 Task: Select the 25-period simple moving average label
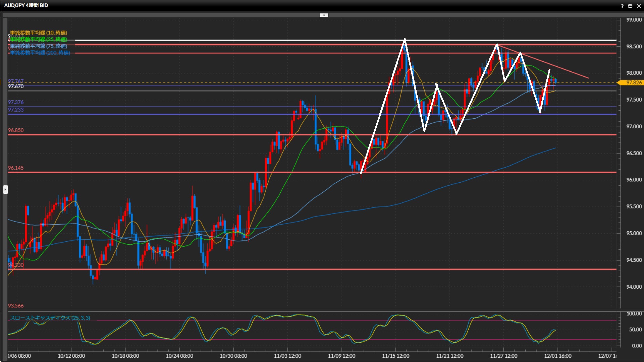[39, 39]
